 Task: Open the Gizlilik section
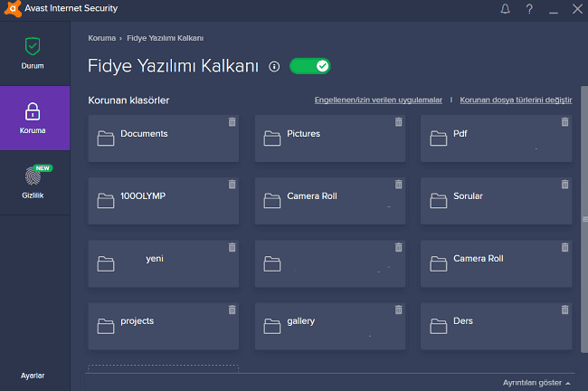pyautogui.click(x=33, y=182)
